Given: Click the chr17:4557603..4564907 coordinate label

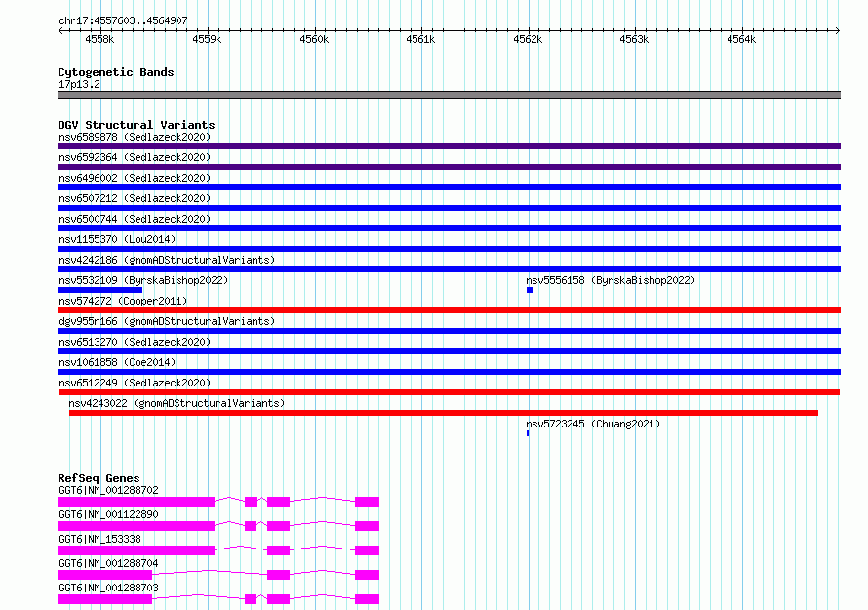Looking at the screenshot, I should click(x=123, y=20).
